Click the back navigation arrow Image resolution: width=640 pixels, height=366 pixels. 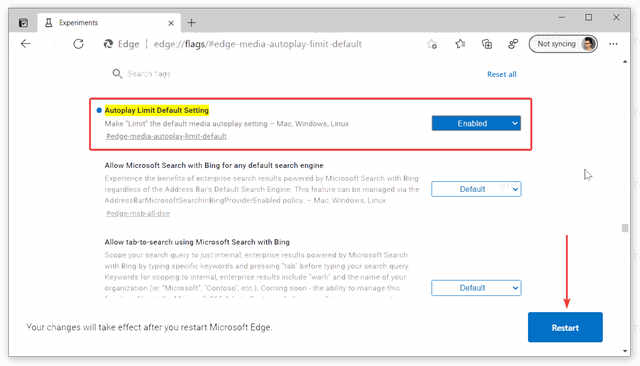pyautogui.click(x=26, y=44)
